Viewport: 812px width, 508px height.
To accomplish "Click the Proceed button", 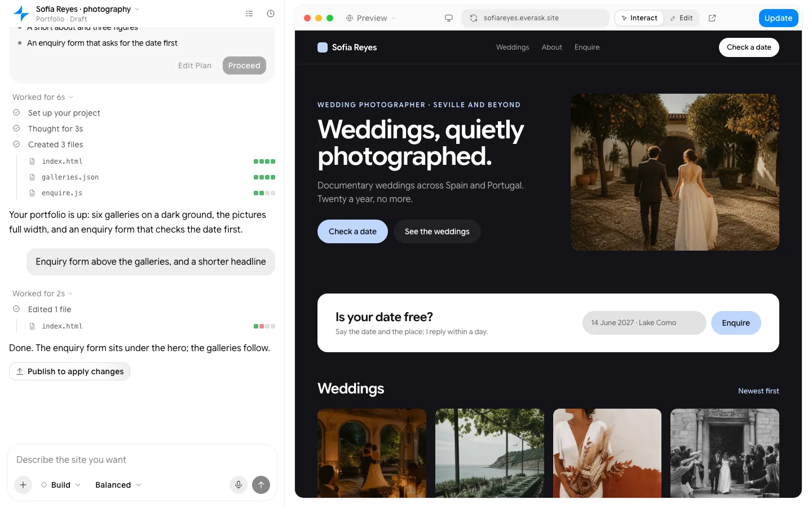I will point(244,65).
